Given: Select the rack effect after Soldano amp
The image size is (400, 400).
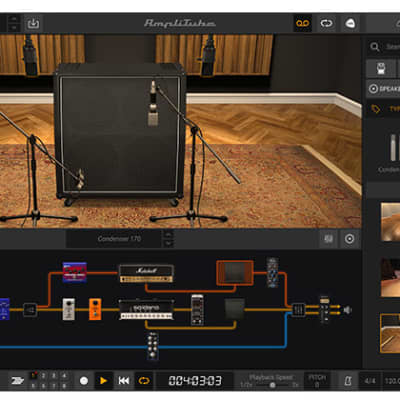Looking at the screenshot, I should [x=197, y=310].
